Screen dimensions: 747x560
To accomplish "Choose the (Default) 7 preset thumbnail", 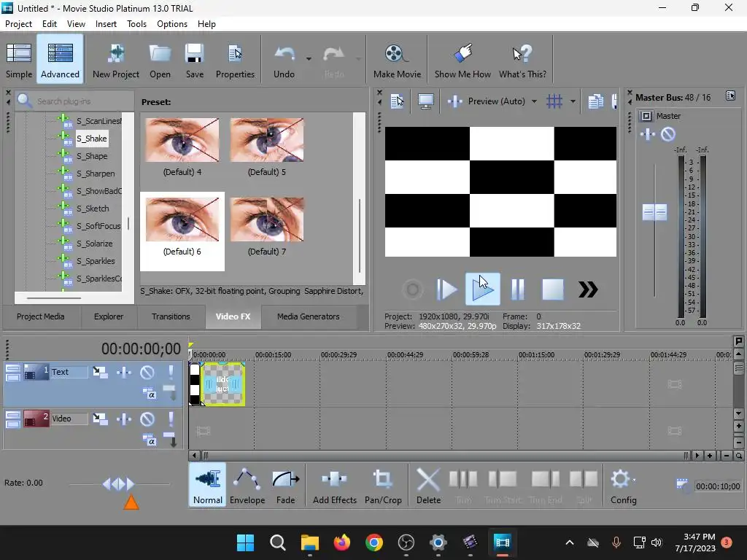I will pos(267,219).
